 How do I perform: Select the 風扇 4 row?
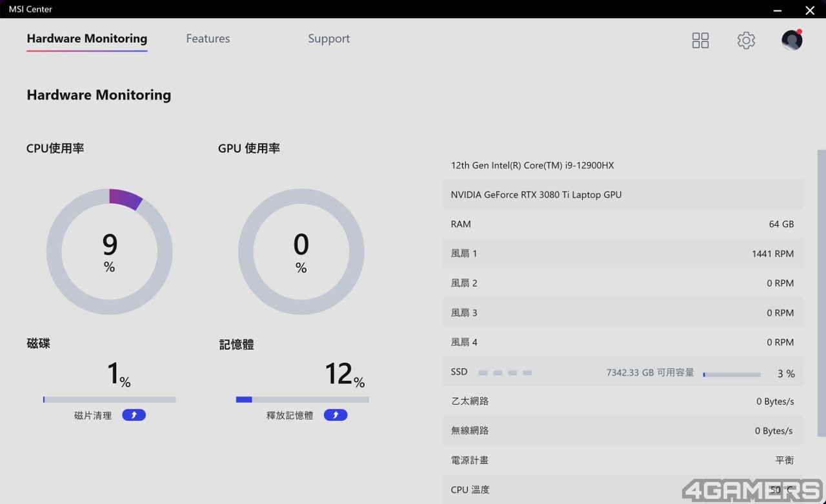pos(623,342)
